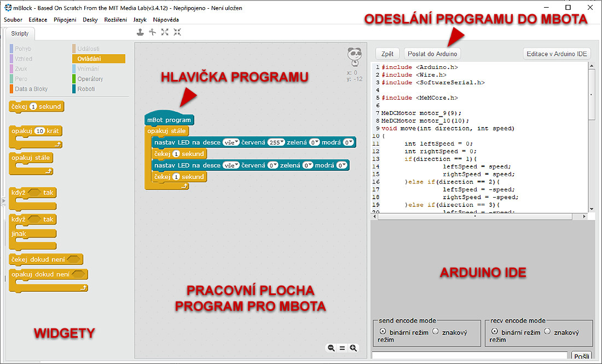This screenshot has width=602, height=364.
Task: Pick the 'čekej 1 sekund' palette block
Action: click(37, 106)
